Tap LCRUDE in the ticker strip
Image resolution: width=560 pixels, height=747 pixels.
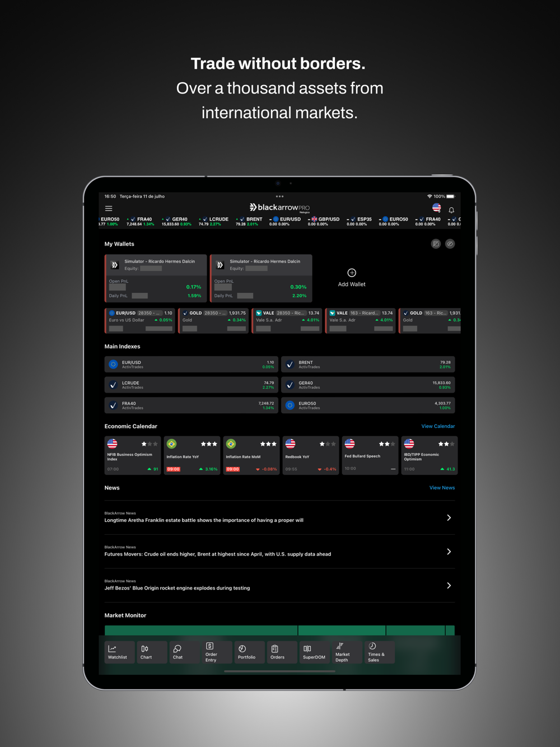[213, 221]
